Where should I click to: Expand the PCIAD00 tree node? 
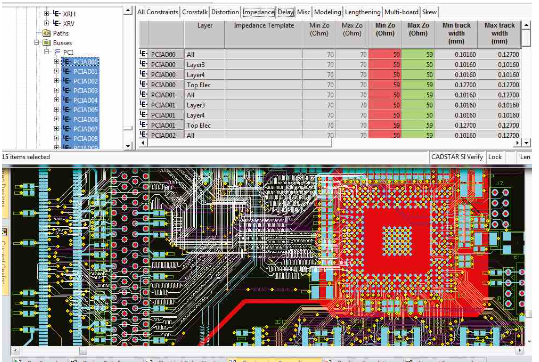tap(56, 62)
